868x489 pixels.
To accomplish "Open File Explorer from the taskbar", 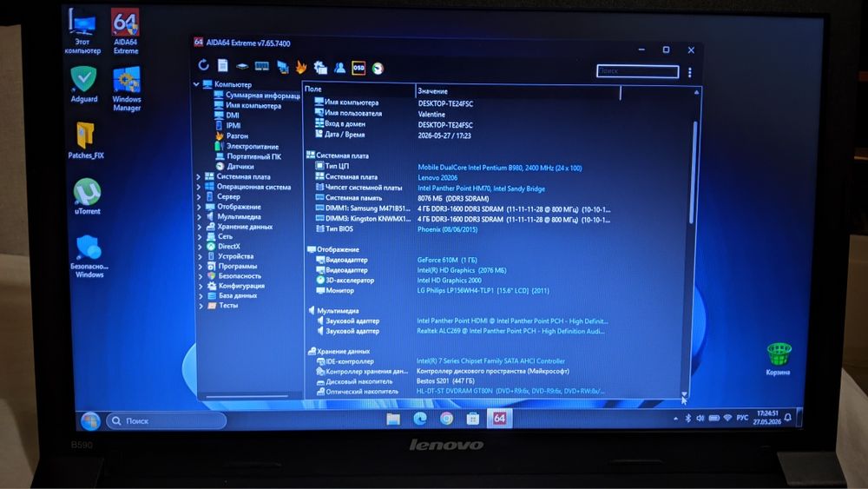I will 393,420.
